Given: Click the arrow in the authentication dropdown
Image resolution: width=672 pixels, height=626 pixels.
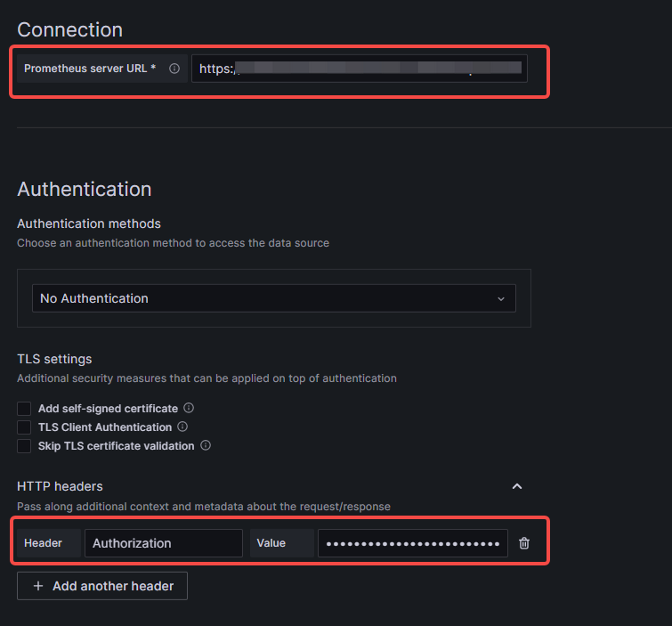Looking at the screenshot, I should click(x=501, y=298).
